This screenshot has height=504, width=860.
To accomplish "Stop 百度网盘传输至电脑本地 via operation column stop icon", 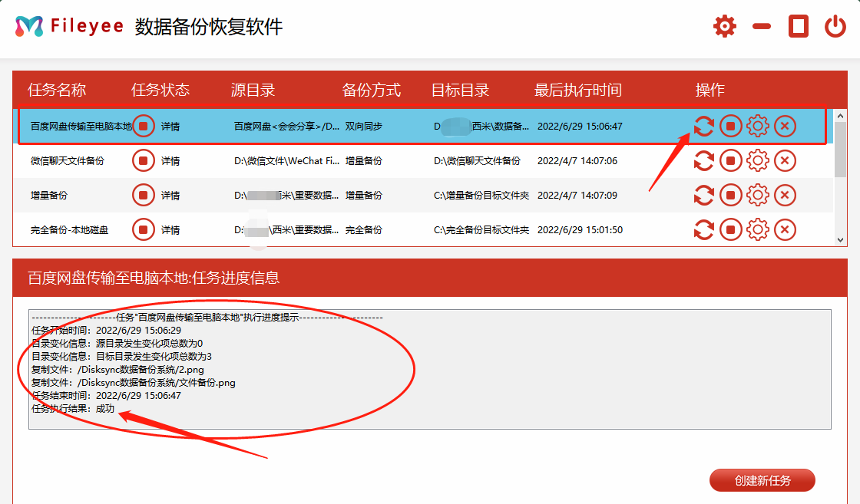I will coord(730,126).
